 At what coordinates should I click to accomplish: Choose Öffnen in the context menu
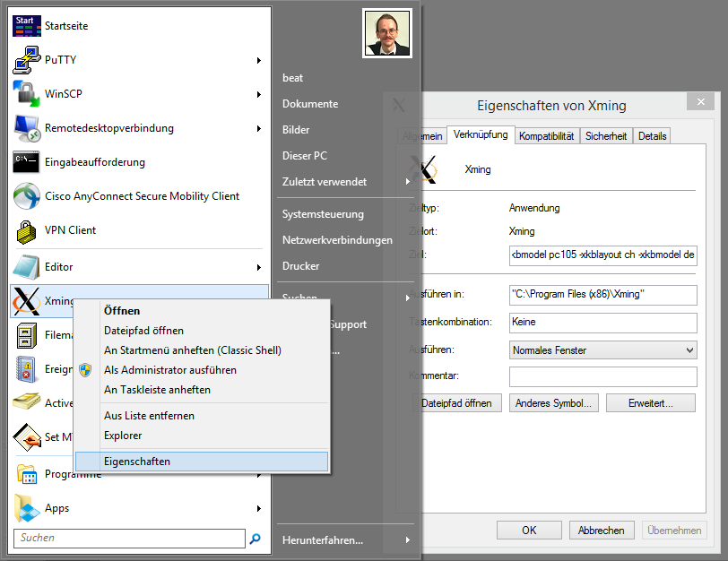[x=202, y=311]
